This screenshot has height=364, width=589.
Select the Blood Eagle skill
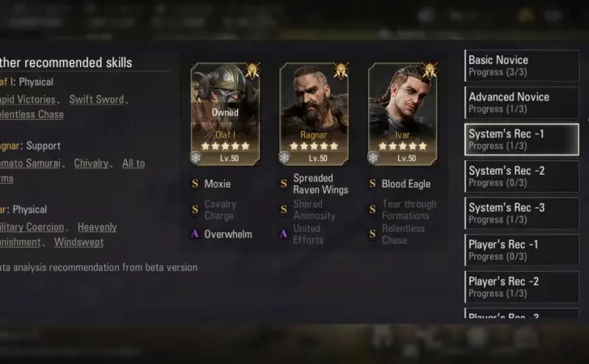pyautogui.click(x=406, y=184)
